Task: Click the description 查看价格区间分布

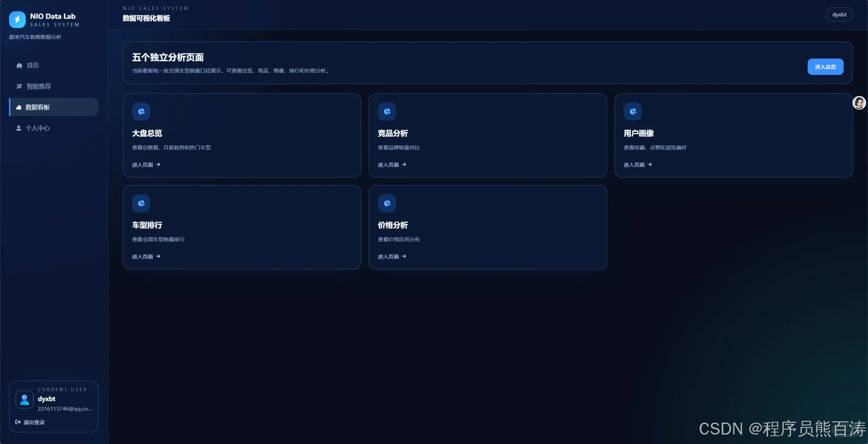Action: (399, 239)
